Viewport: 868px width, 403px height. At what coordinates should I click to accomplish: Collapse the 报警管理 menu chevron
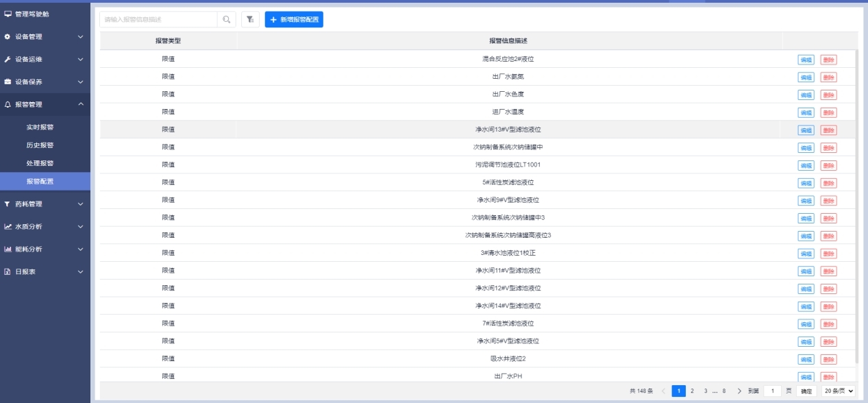(80, 104)
